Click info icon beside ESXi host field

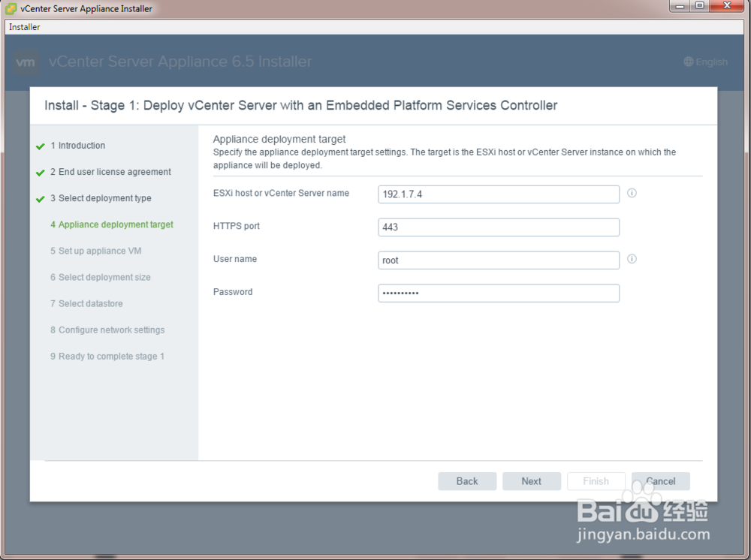632,193
